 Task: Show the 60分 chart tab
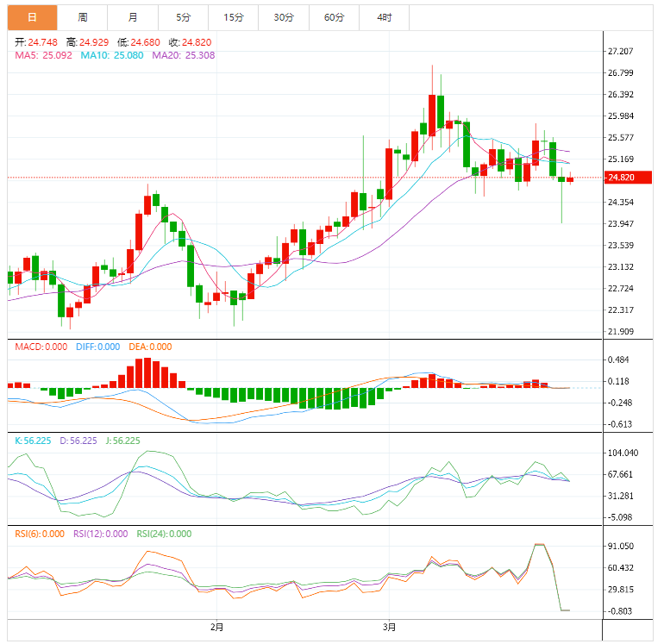334,17
